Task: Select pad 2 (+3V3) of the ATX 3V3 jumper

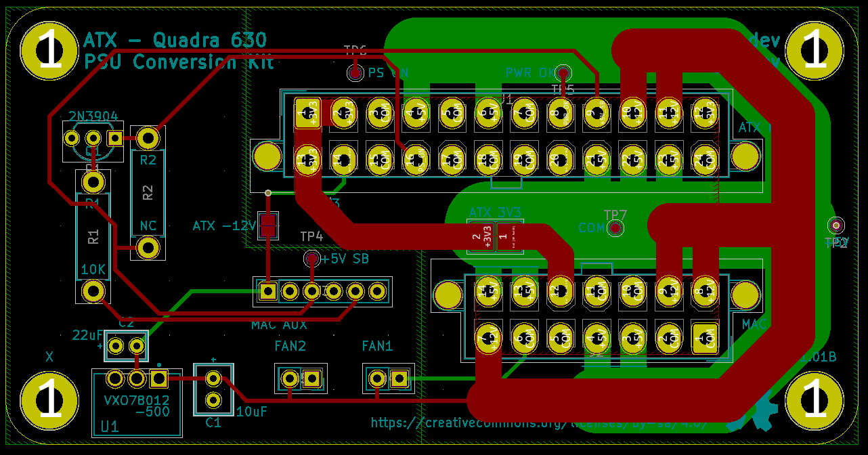Action: pyautogui.click(x=482, y=237)
